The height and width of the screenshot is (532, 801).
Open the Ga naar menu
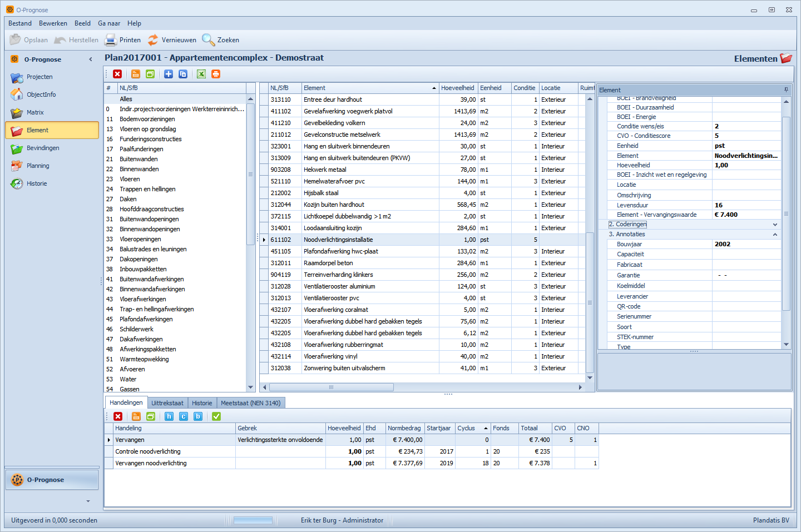click(x=109, y=23)
